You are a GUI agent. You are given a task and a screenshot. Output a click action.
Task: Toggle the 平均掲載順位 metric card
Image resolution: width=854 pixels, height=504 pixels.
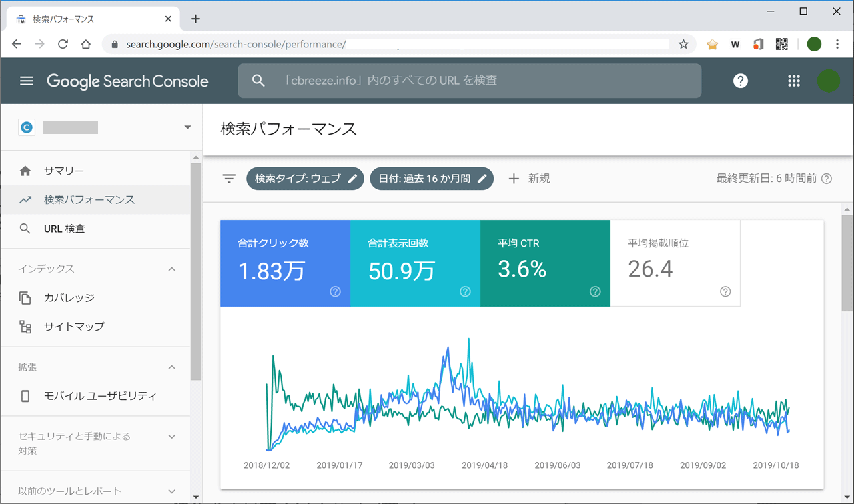(675, 263)
